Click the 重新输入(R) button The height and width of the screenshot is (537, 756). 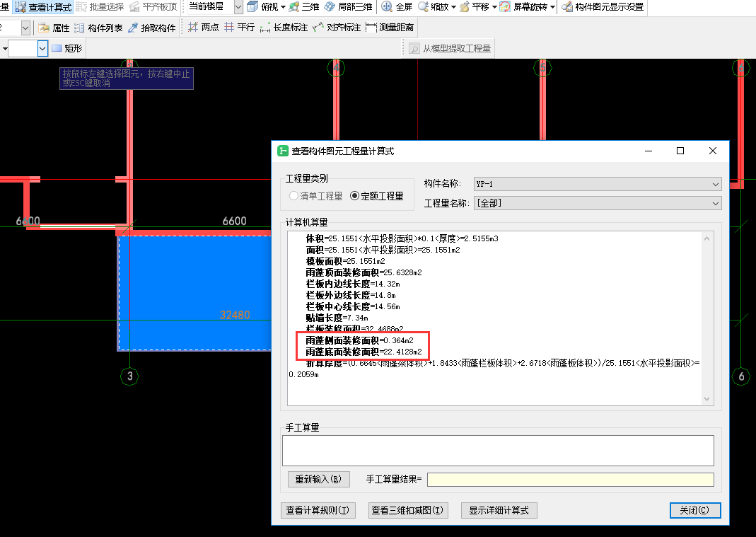click(319, 479)
